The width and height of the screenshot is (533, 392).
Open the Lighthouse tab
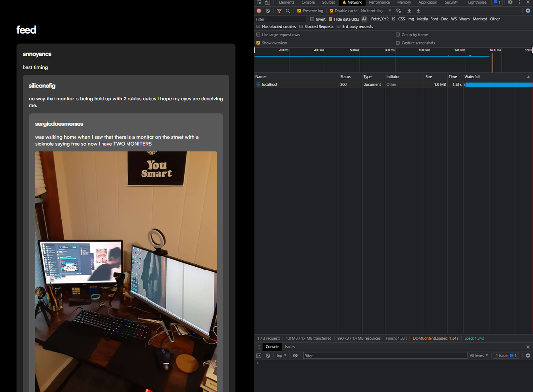click(477, 2)
